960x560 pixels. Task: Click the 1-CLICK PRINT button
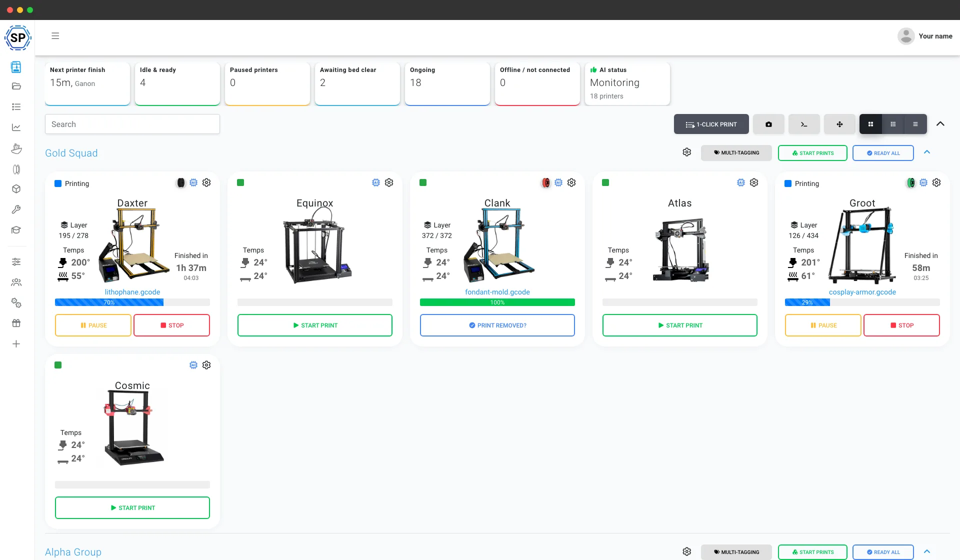click(711, 124)
